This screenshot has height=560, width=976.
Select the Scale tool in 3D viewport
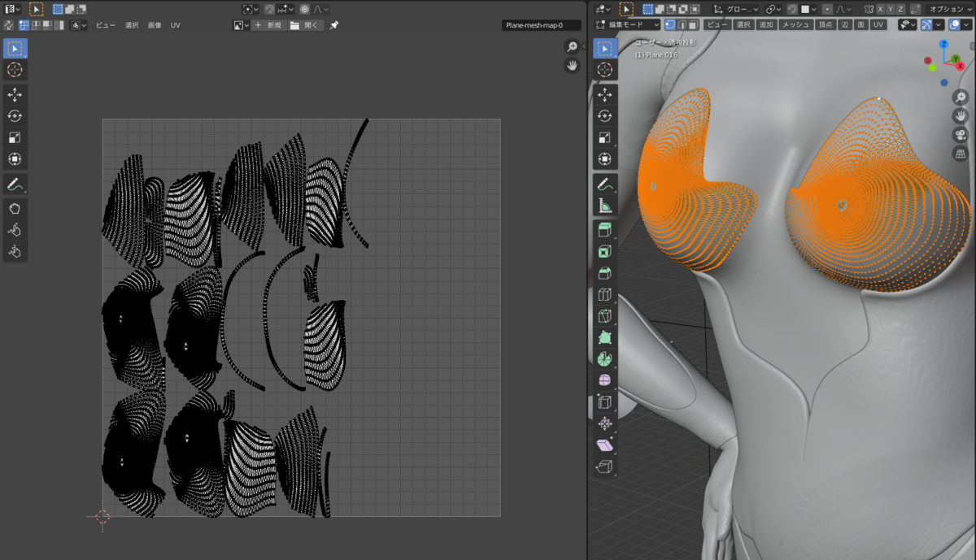tap(605, 137)
